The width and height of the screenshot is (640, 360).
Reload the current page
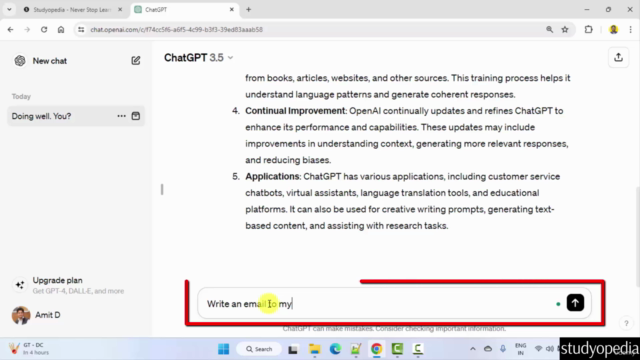coord(44,29)
